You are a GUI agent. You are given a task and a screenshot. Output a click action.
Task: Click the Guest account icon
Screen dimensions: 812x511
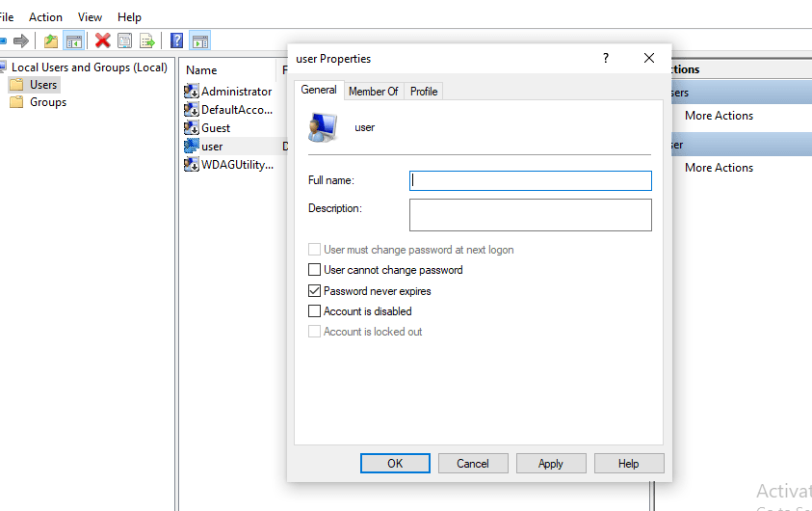point(192,127)
